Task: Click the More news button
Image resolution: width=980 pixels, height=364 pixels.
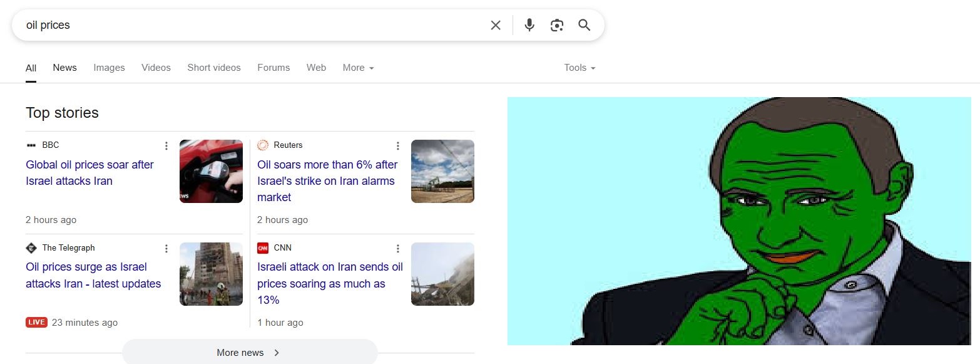Action: pos(250,352)
